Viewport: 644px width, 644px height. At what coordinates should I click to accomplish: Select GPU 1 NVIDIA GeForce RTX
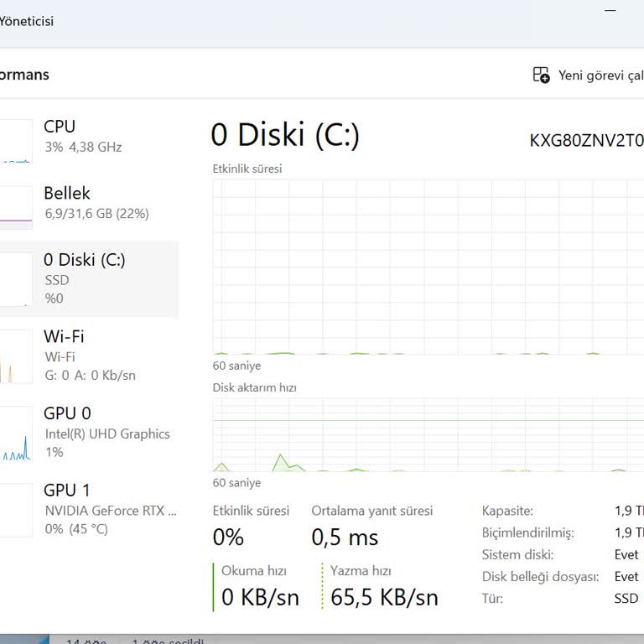[89, 509]
